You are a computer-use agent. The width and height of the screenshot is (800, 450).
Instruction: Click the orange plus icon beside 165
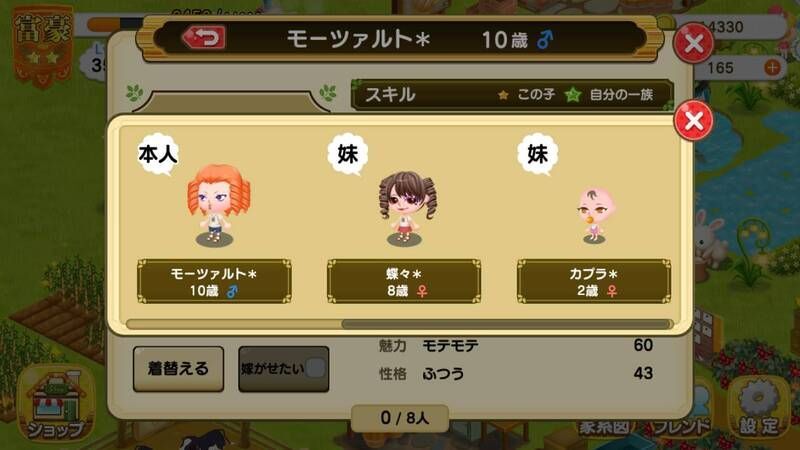tap(772, 67)
